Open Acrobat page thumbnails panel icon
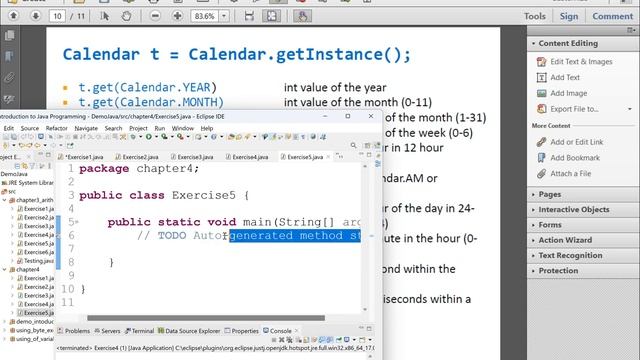The width and height of the screenshot is (640, 360). (9, 35)
